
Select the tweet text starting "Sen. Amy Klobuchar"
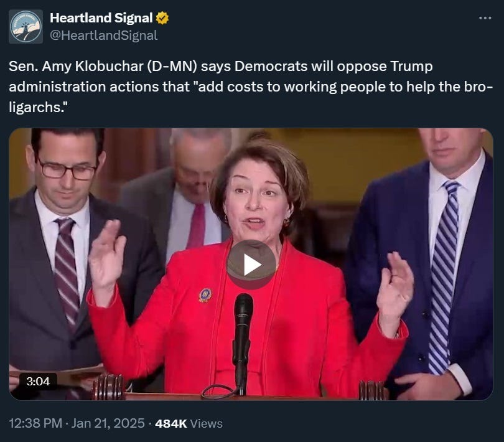click(251, 87)
